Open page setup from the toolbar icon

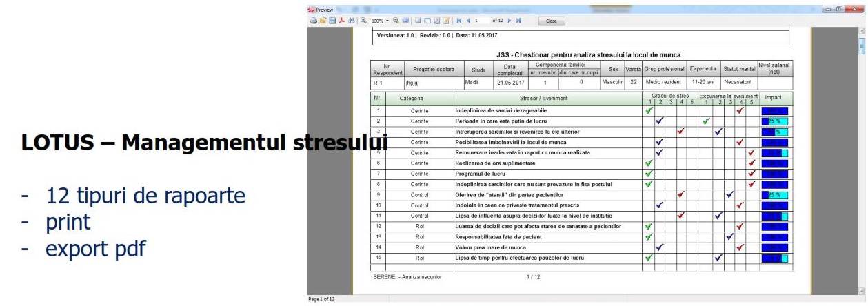tap(437, 21)
